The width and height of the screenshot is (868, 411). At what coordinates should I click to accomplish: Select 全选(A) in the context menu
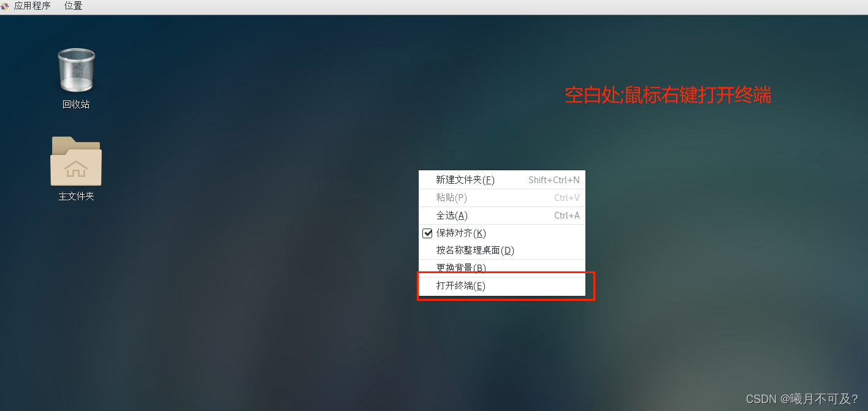(x=501, y=216)
